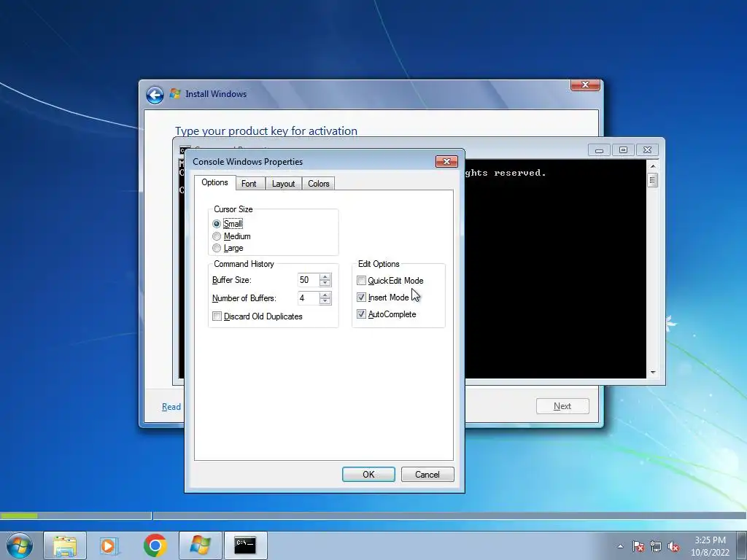Click Cancel in Console Windows Properties
Viewport: 747px width, 560px height.
427,474
